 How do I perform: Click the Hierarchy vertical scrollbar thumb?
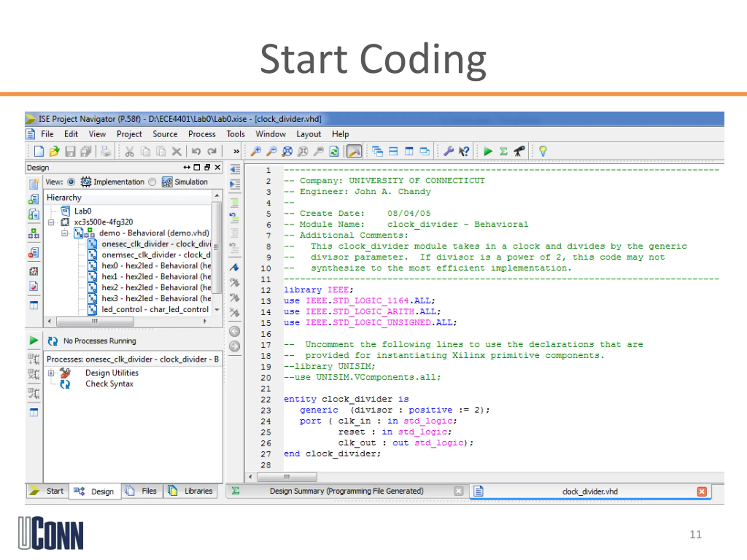pyautogui.click(x=217, y=247)
